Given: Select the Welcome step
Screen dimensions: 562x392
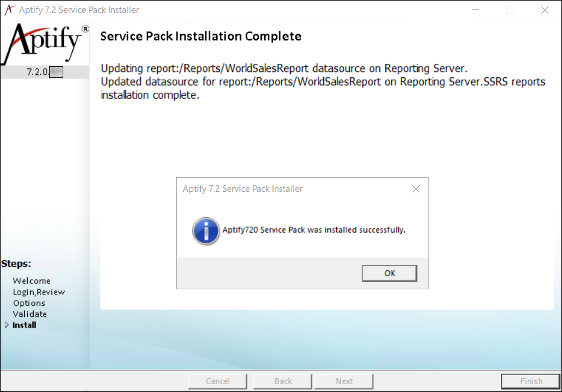Looking at the screenshot, I should tap(31, 281).
